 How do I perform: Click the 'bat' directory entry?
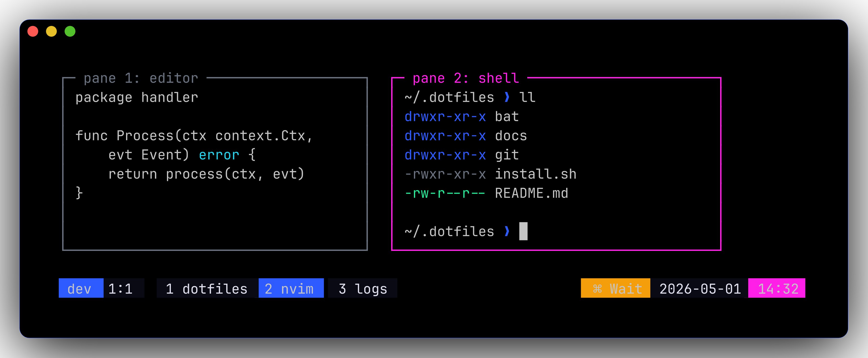pyautogui.click(x=507, y=116)
